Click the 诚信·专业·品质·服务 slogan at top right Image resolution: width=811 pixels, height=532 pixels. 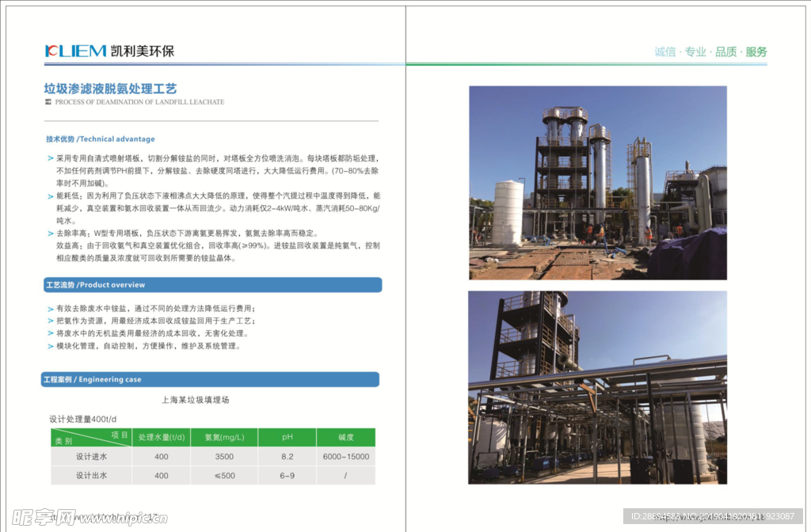710,52
